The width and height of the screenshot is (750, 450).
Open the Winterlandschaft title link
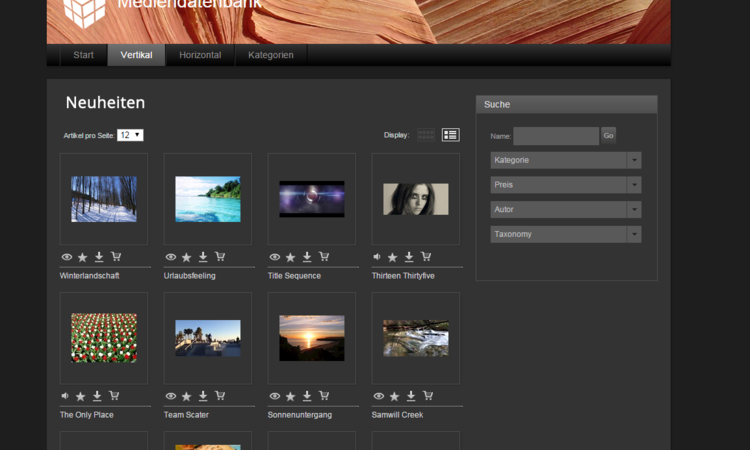click(89, 276)
